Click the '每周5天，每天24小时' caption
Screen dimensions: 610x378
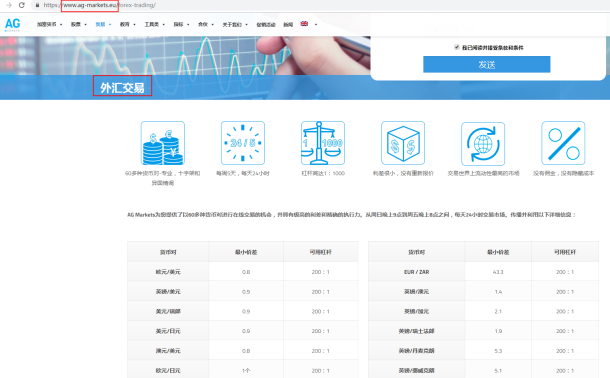point(243,173)
